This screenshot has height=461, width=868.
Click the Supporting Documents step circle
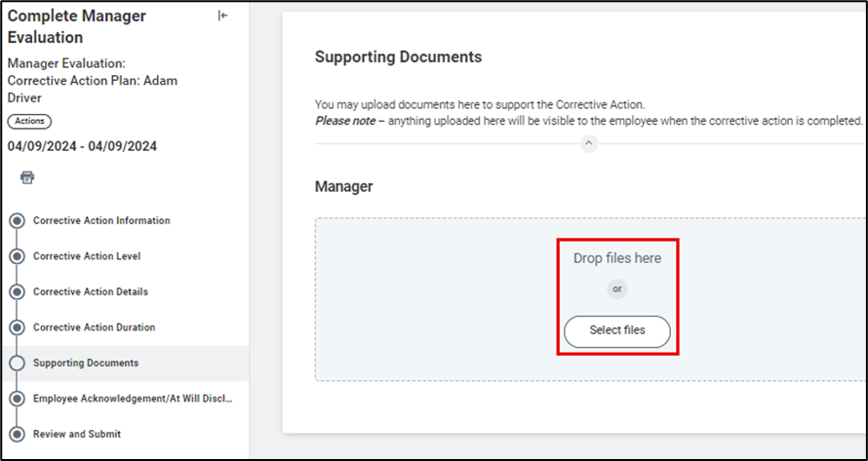click(17, 364)
